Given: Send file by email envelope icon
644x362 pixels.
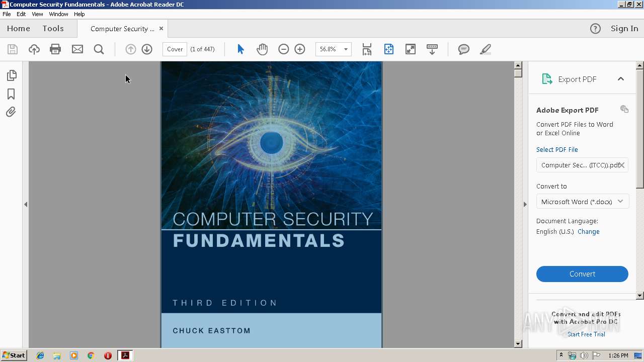Looking at the screenshot, I should point(77,49).
